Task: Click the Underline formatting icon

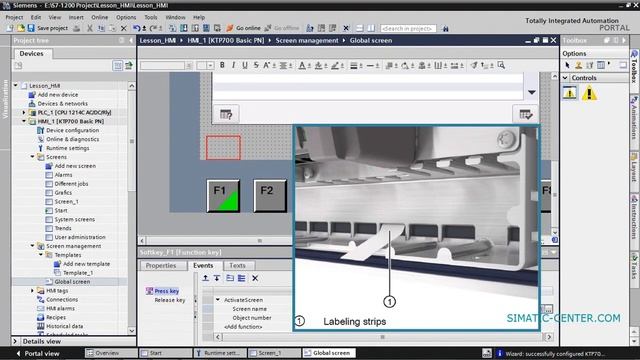Action: point(244,65)
